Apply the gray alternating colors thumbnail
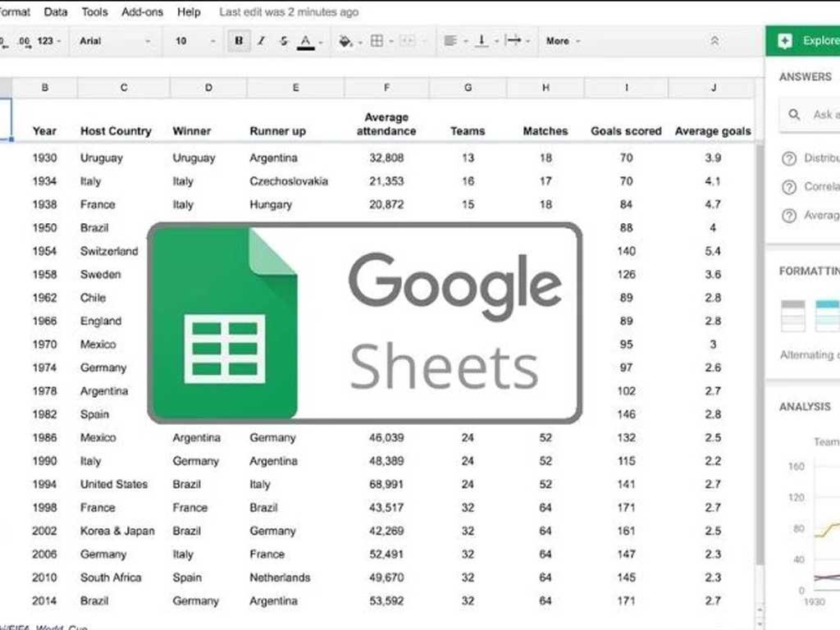Viewport: 840px width, 630px height. click(793, 316)
